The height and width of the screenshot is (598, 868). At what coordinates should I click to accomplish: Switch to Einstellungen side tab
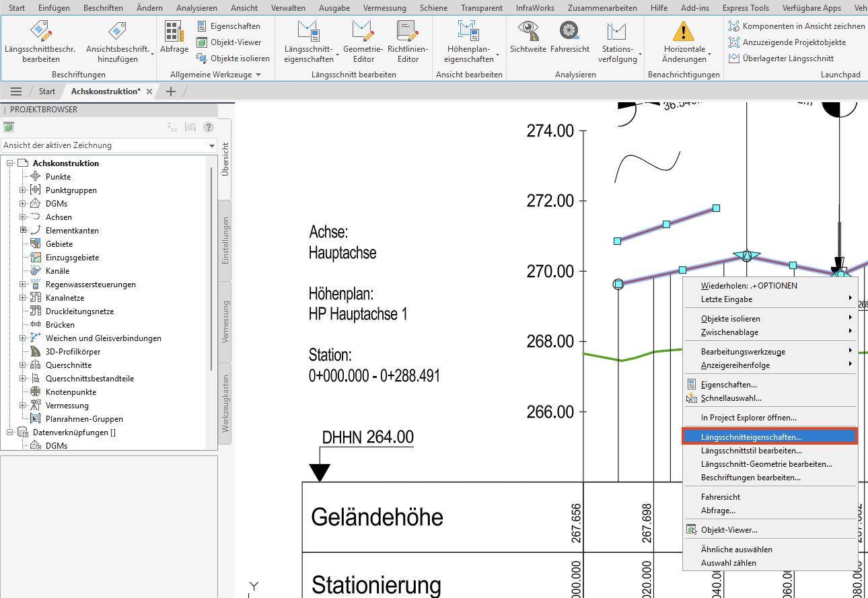(225, 240)
